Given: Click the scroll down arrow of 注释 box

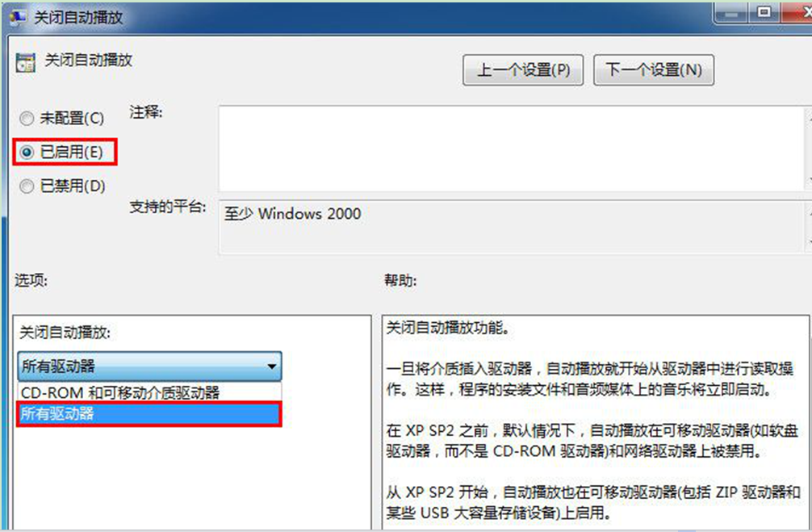Looking at the screenshot, I should tap(809, 182).
